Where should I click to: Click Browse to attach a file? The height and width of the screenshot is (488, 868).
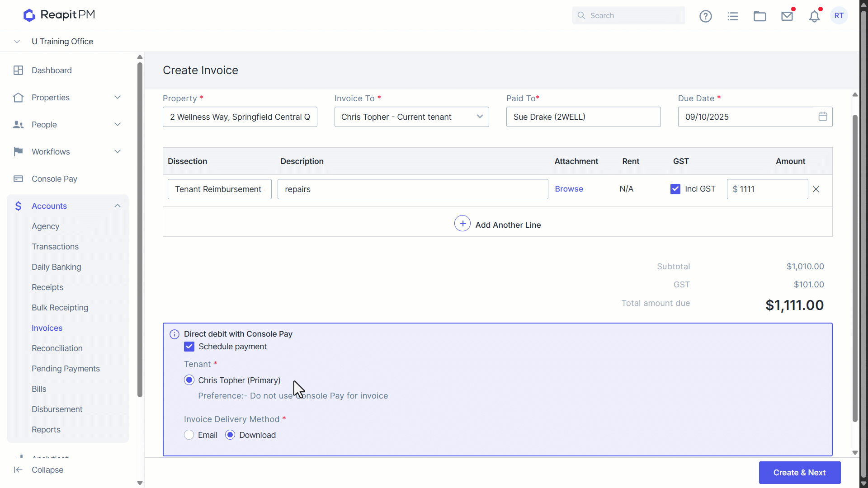pyautogui.click(x=569, y=189)
